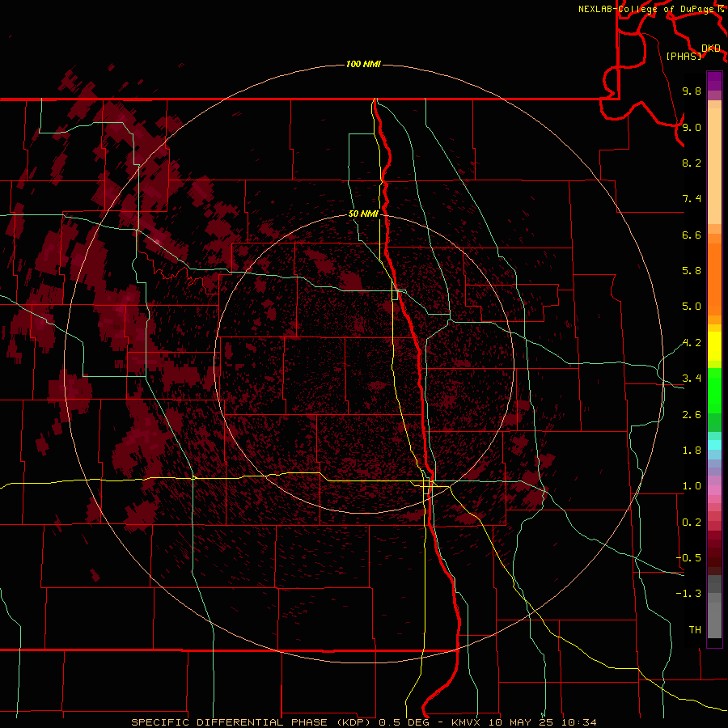Click the 10 MAY 25 date text
The height and width of the screenshot is (728, 728).
pos(520,722)
